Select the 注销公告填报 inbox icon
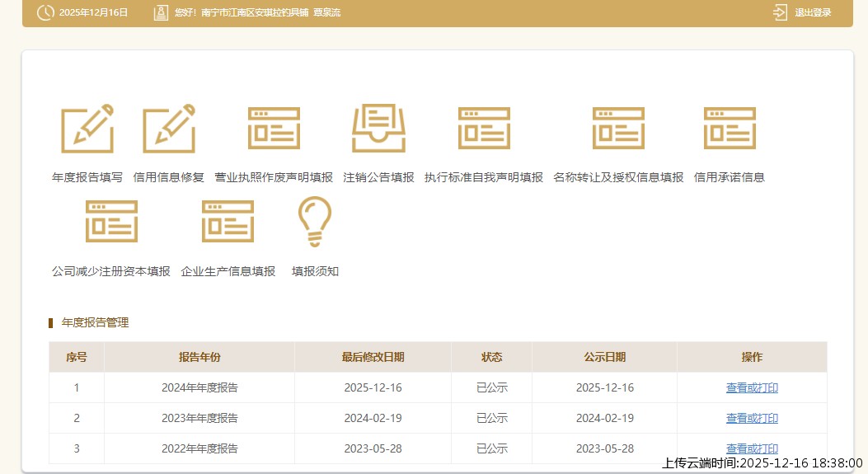Screen dimensions: 868x474 [378, 129]
